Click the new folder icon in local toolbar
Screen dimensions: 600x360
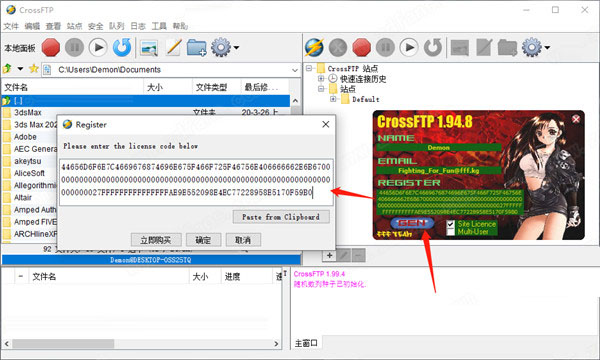pyautogui.click(x=197, y=48)
